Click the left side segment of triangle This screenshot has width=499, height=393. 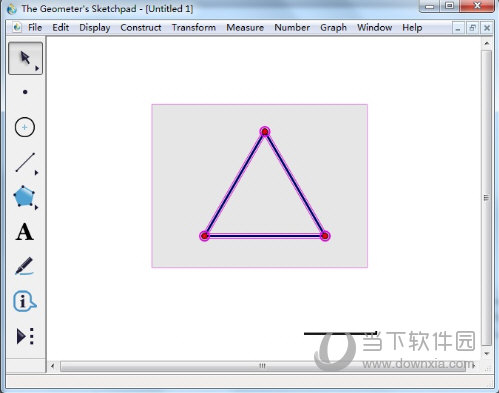[235, 184]
